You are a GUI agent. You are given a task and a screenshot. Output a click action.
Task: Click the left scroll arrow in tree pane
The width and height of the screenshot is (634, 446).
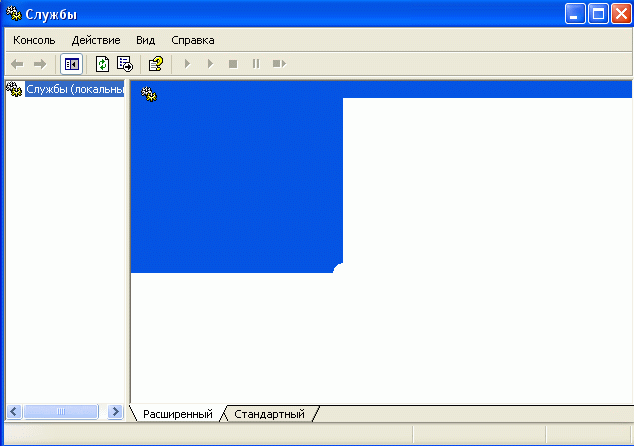pyautogui.click(x=14, y=411)
